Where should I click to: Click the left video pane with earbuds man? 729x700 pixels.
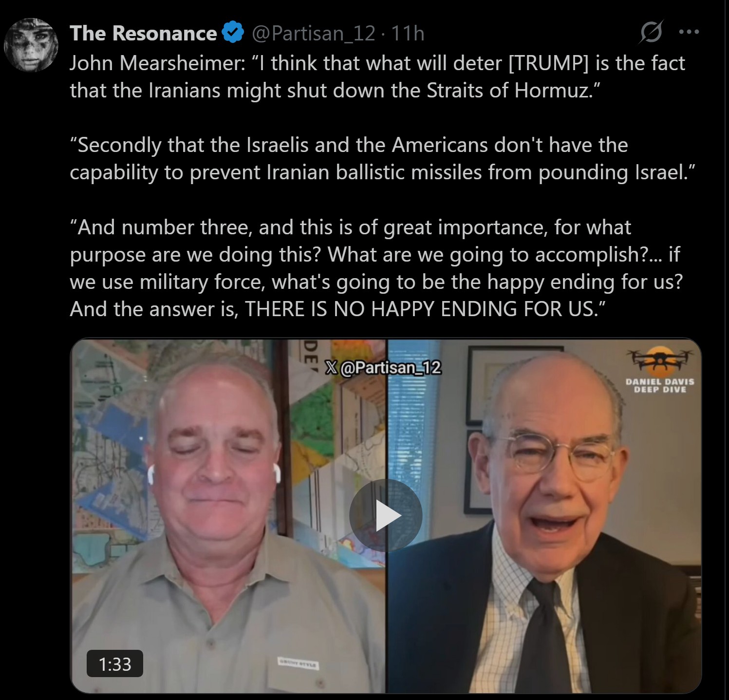[229, 515]
